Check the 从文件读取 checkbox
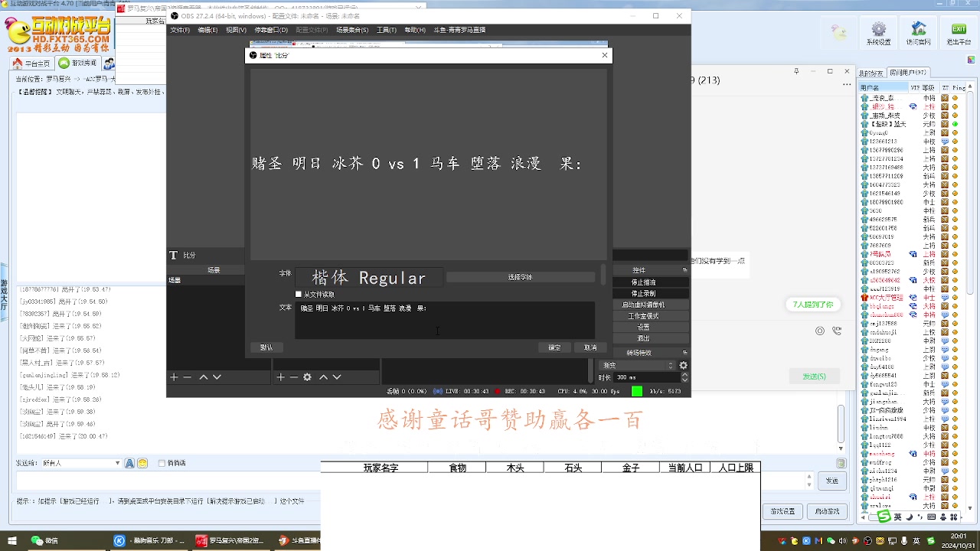This screenshot has height=551, width=980. [299, 294]
